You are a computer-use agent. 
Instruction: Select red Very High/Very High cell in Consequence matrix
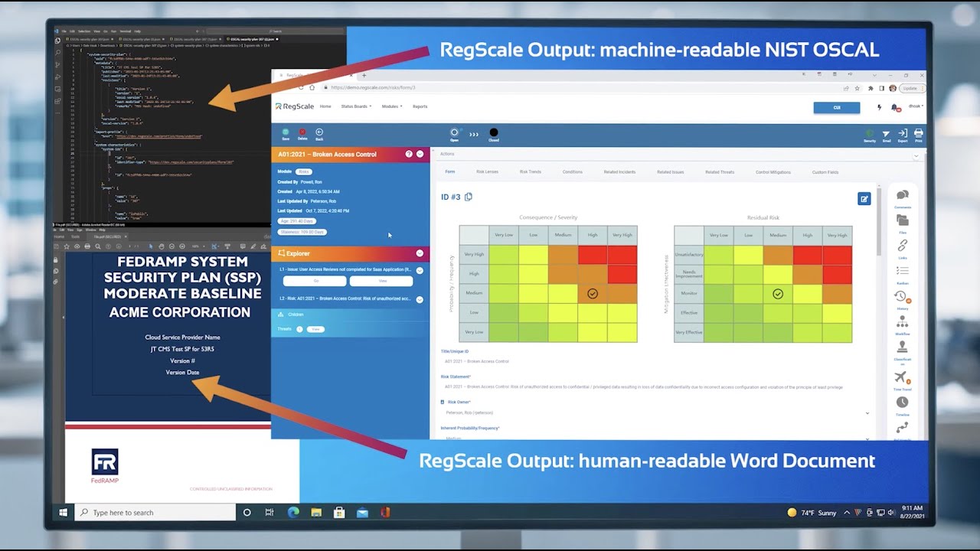tap(622, 254)
